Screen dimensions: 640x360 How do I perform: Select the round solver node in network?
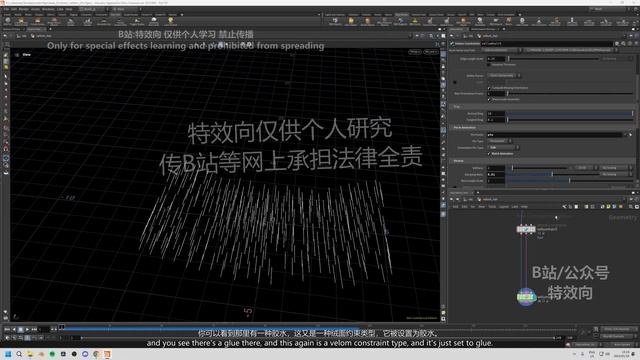526,297
